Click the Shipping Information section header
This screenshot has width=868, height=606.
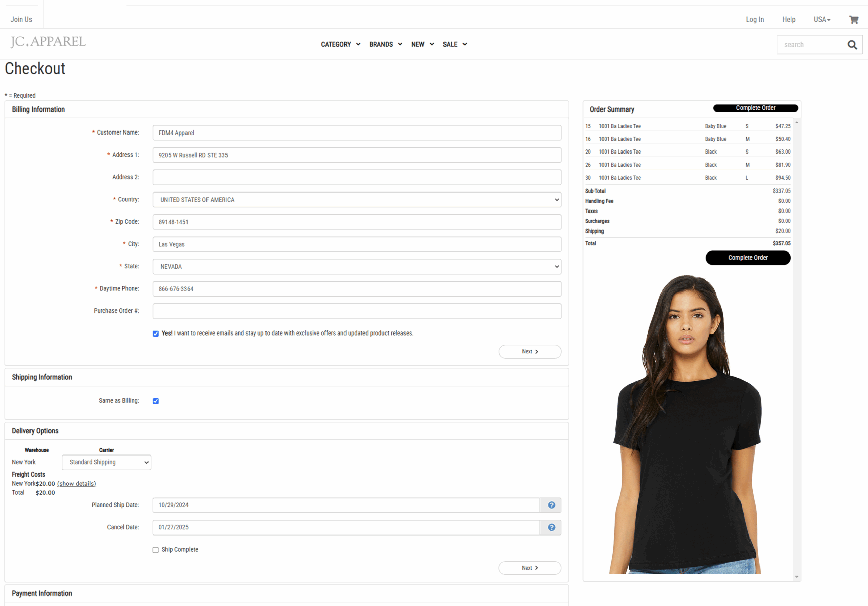click(x=42, y=377)
